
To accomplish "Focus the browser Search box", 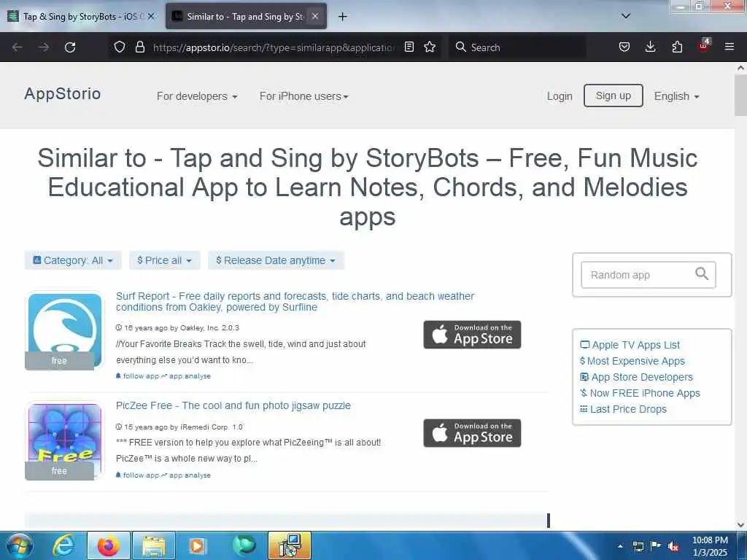I will [x=517, y=47].
